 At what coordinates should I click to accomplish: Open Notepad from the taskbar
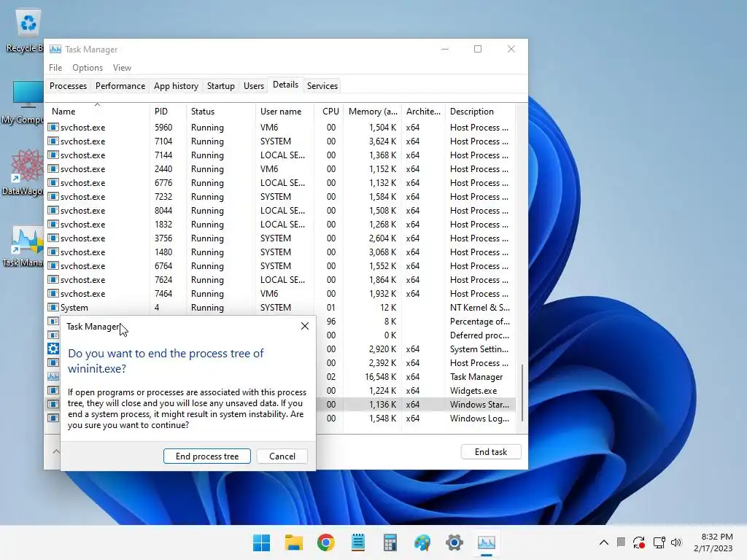click(357, 542)
